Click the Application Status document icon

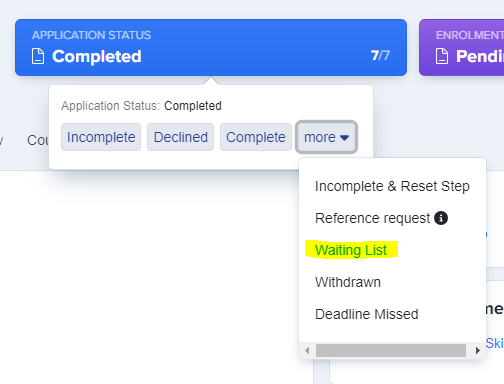(38, 56)
